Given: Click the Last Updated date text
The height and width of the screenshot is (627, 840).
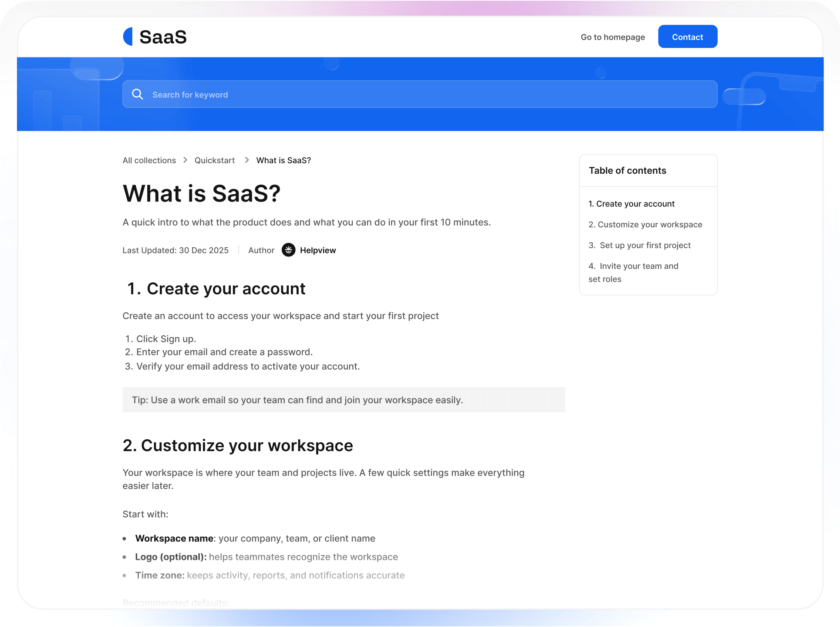Looking at the screenshot, I should (175, 250).
